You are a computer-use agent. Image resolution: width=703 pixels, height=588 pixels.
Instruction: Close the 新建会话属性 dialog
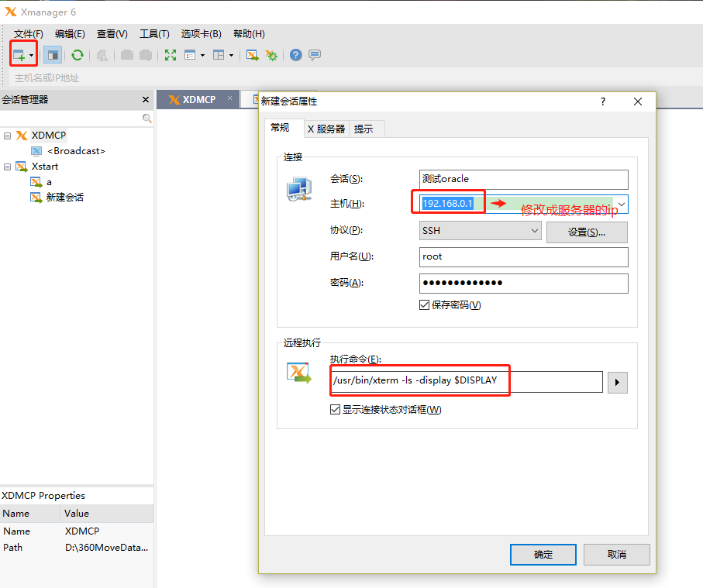click(638, 101)
